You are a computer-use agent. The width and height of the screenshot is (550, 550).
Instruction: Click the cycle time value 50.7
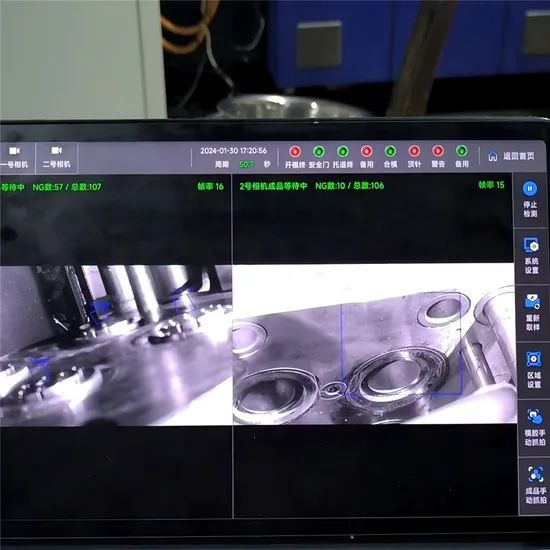(247, 164)
